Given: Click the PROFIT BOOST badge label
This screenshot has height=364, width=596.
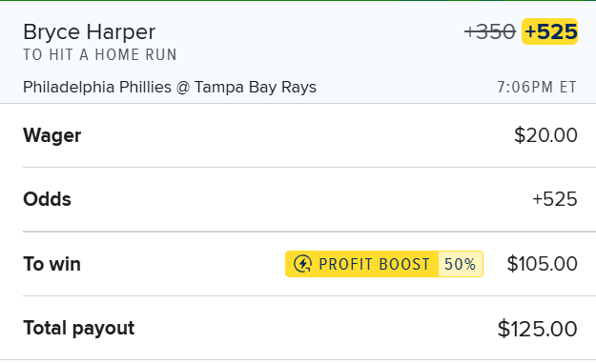Looking at the screenshot, I should (375, 264).
